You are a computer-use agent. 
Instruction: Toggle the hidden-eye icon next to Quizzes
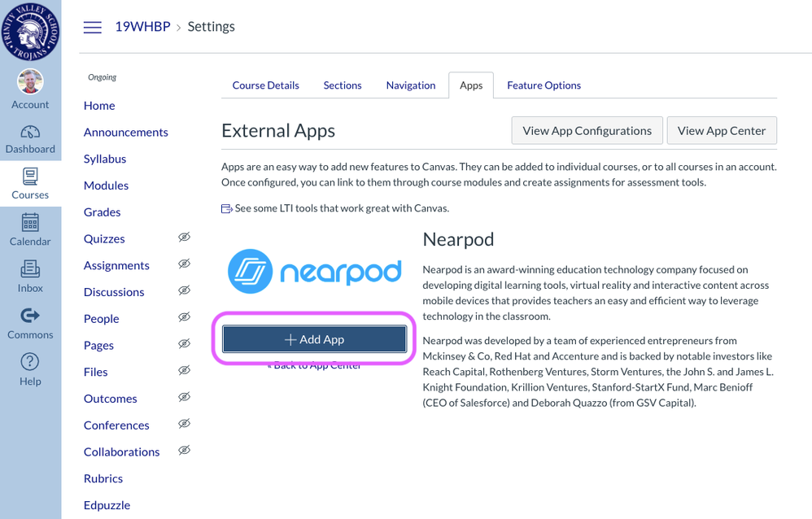(x=184, y=238)
